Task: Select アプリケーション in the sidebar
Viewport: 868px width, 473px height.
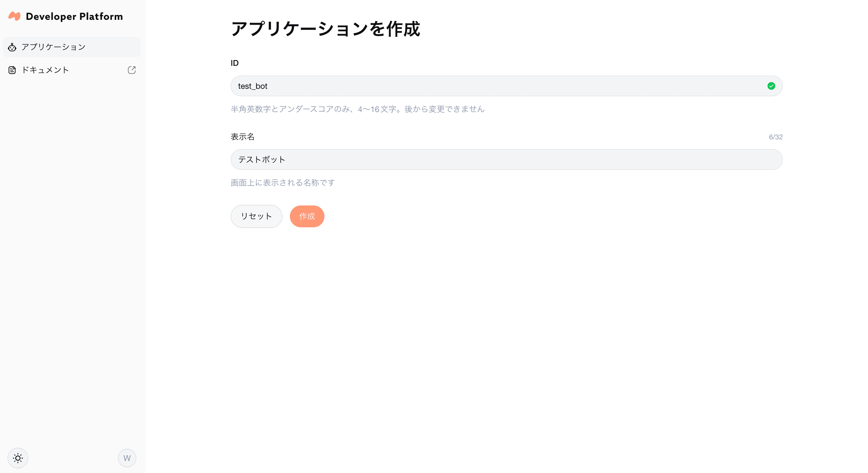Action: click(x=53, y=47)
